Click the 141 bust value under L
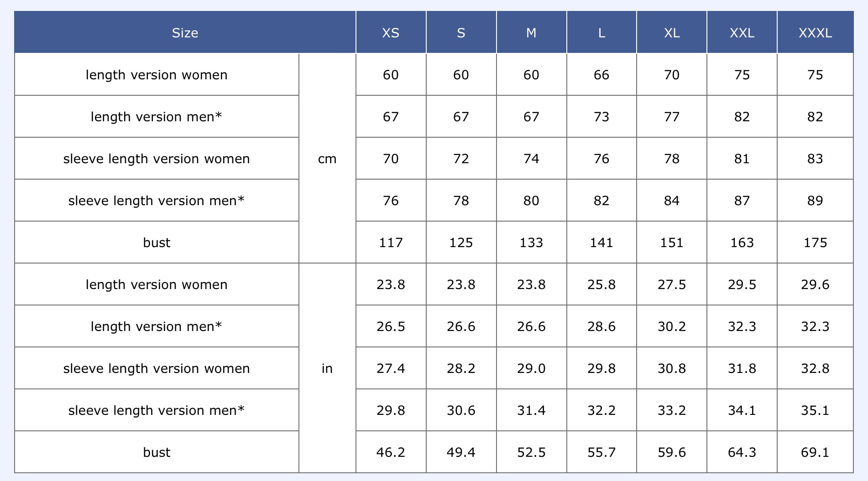868x481 pixels. coord(601,243)
